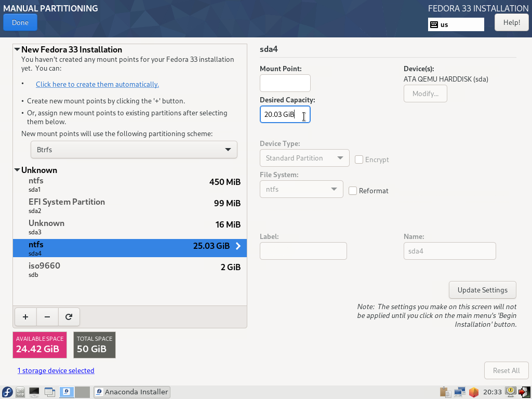Click the arrow on selected sda4 row
Viewport: 532px width, 399px height.
tap(238, 246)
